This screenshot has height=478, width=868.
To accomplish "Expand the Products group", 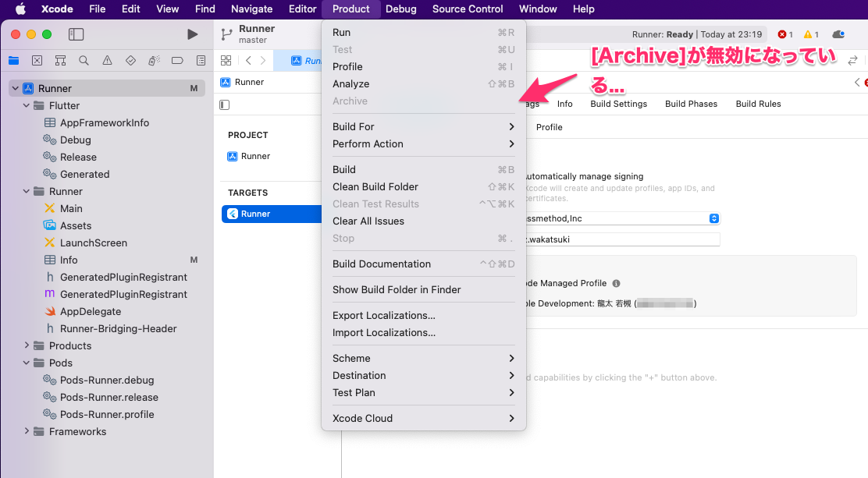I will pos(26,345).
